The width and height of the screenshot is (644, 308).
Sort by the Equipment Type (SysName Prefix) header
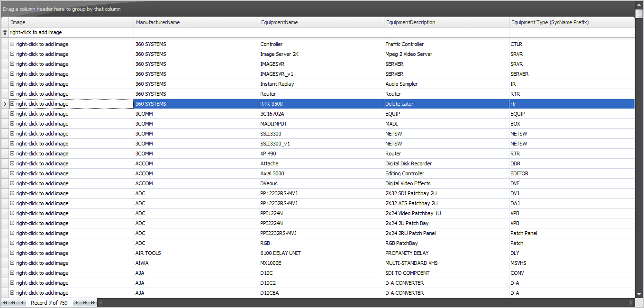point(572,22)
